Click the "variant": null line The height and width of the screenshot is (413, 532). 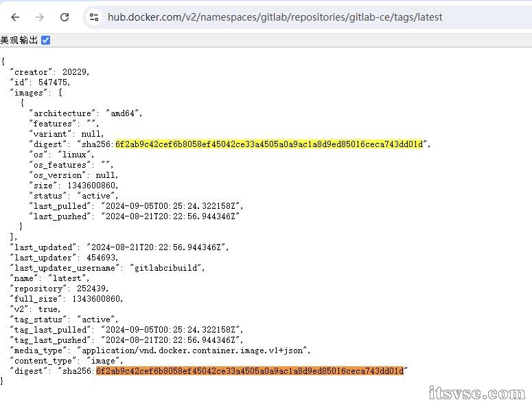coord(67,134)
